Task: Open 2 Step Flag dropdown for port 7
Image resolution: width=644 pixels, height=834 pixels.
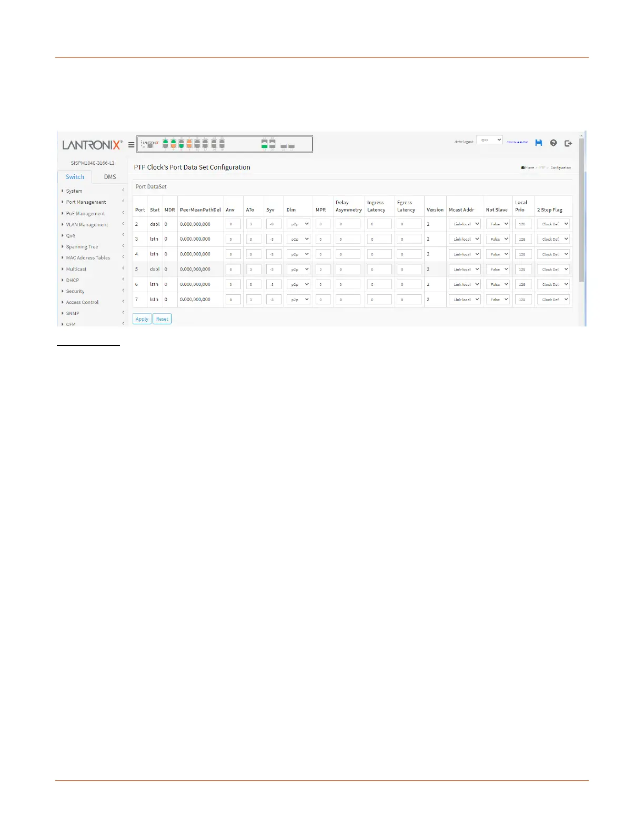Action: click(x=554, y=300)
